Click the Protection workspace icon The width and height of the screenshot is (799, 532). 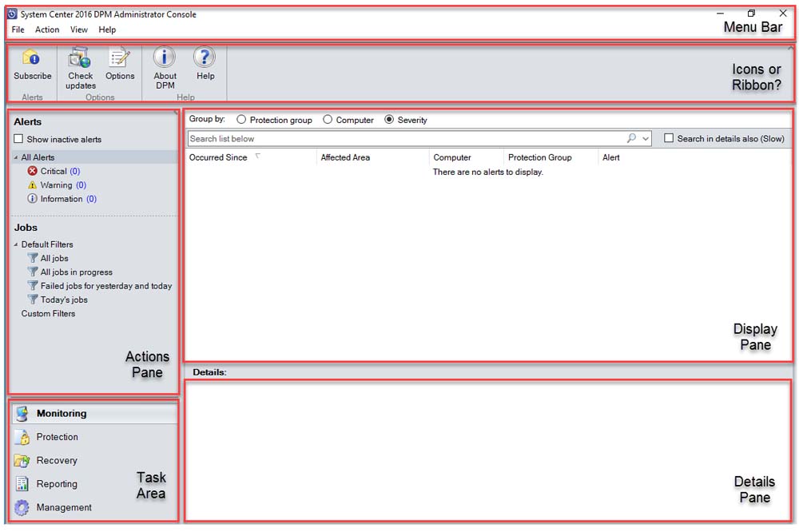[x=22, y=437]
